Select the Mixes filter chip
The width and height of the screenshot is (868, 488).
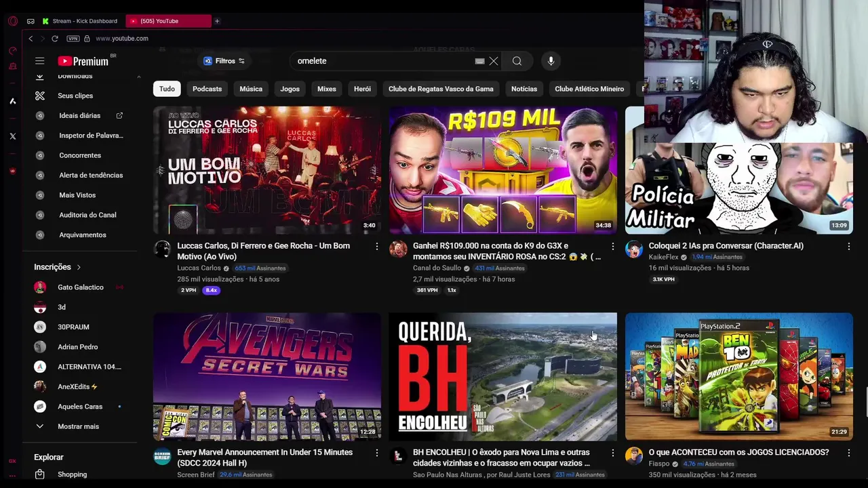pyautogui.click(x=327, y=89)
